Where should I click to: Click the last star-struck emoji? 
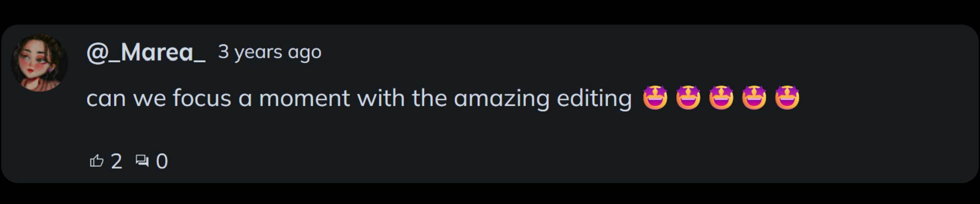coord(787,97)
